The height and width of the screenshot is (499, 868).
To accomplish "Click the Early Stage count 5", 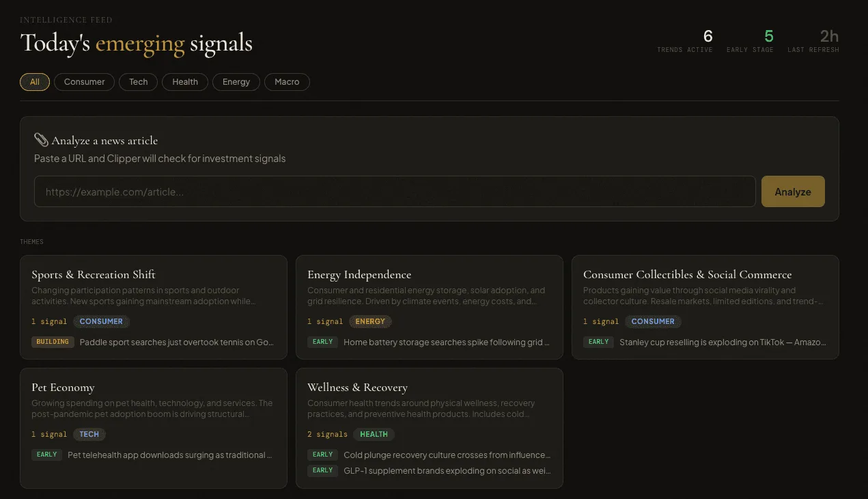I will coord(769,36).
